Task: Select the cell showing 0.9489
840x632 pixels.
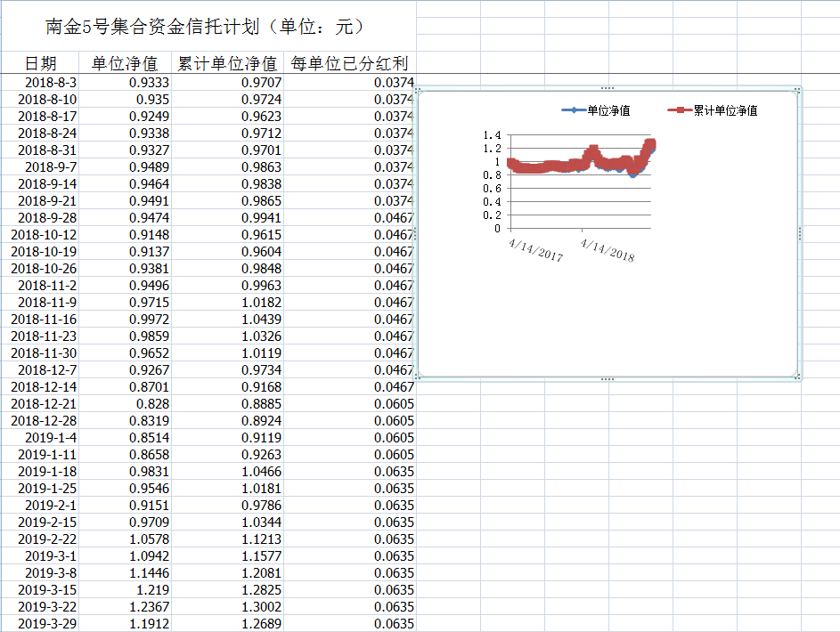Action: tap(125, 167)
